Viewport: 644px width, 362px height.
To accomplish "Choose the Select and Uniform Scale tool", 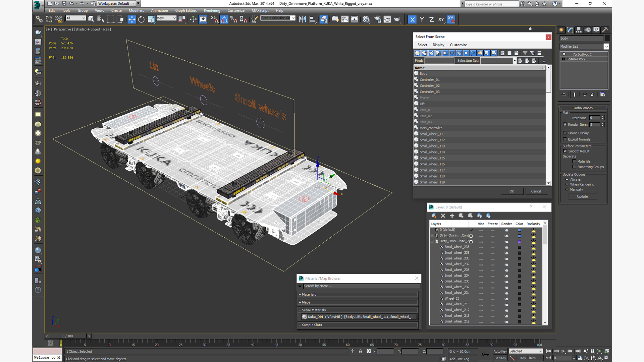I will [151, 19].
